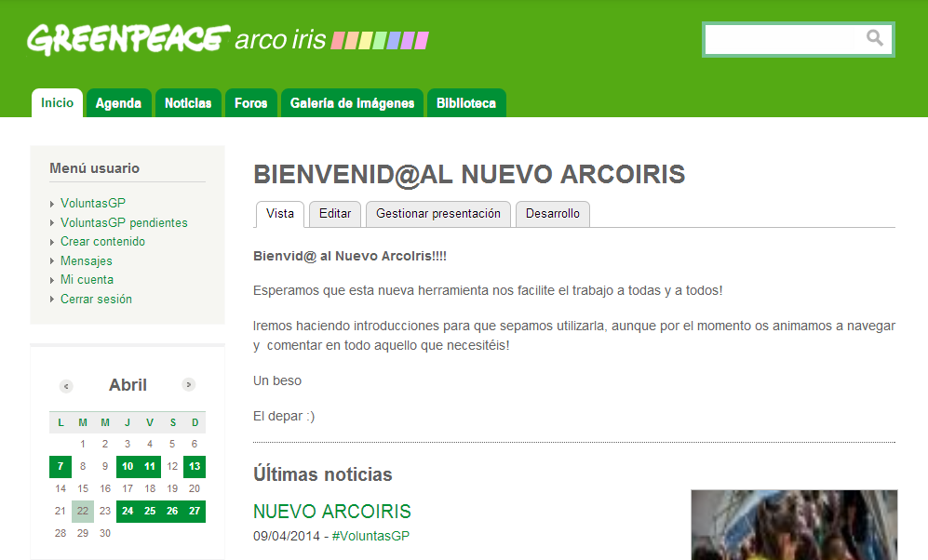Go to next month in calendar
The height and width of the screenshot is (560, 928).
(188, 385)
